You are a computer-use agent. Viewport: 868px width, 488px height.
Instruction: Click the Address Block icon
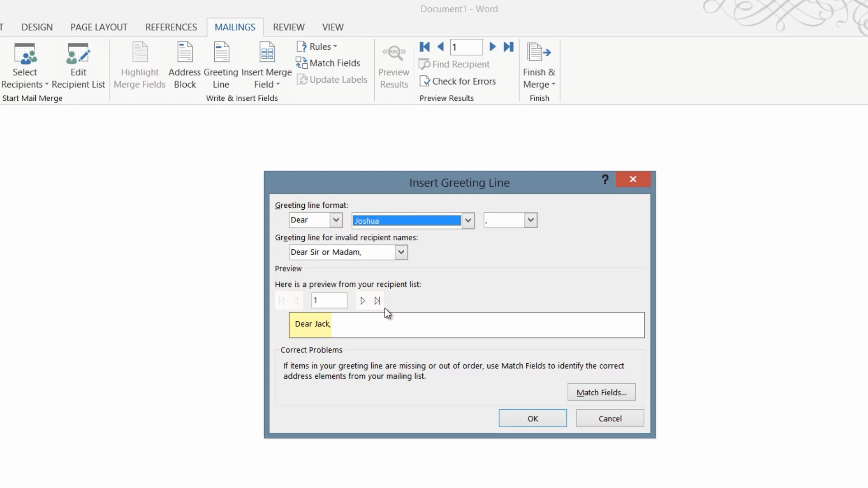[x=185, y=53]
